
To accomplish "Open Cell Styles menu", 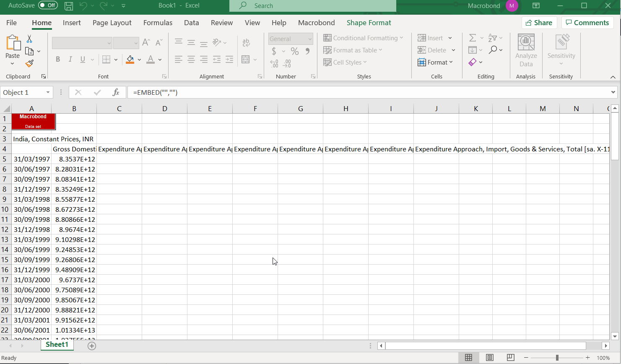I will (x=345, y=62).
